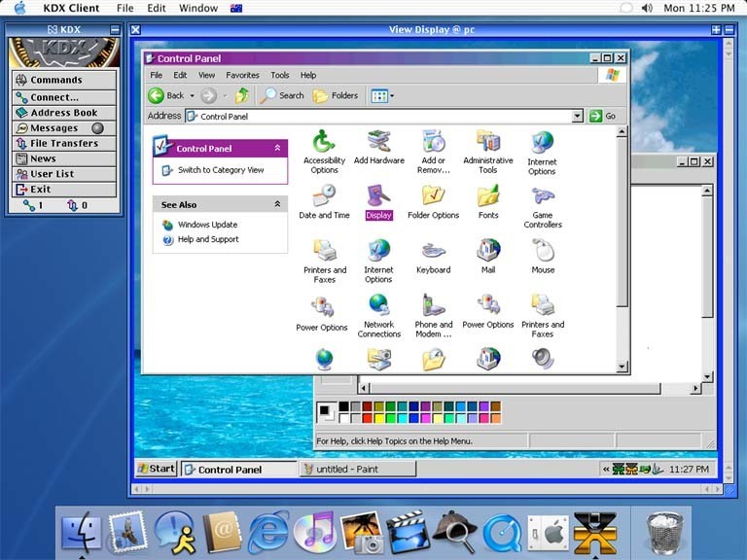747x560 pixels.
Task: Open iChat from the Dock
Action: click(175, 533)
